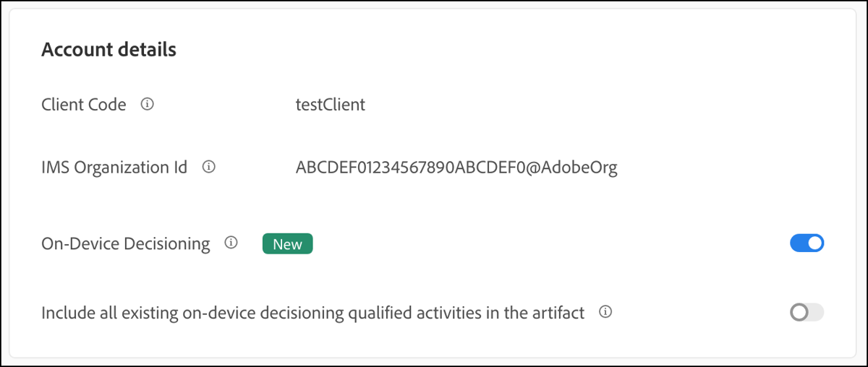Click the info icon beside Client Code
The width and height of the screenshot is (868, 367).
coord(147,105)
